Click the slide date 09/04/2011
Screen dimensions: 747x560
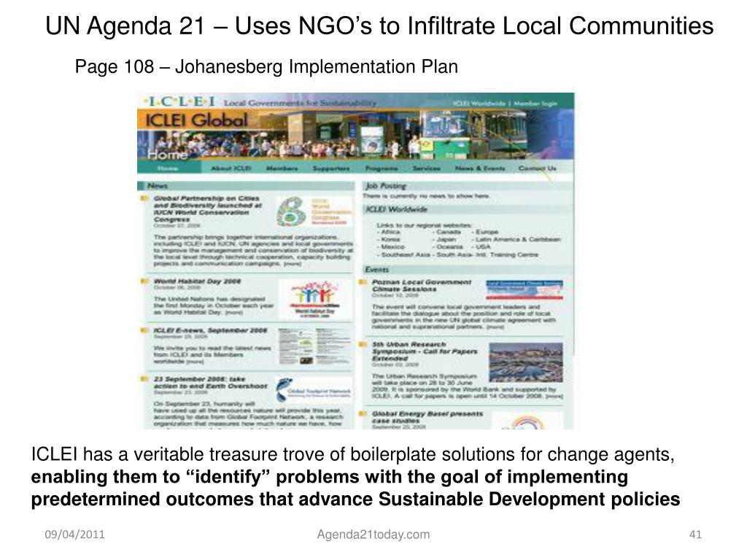pos(75,534)
